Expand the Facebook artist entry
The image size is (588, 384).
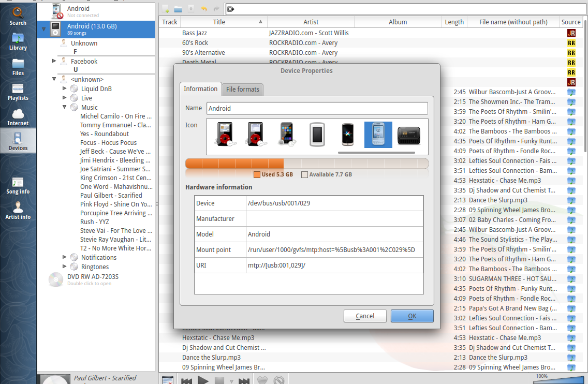pyautogui.click(x=55, y=61)
